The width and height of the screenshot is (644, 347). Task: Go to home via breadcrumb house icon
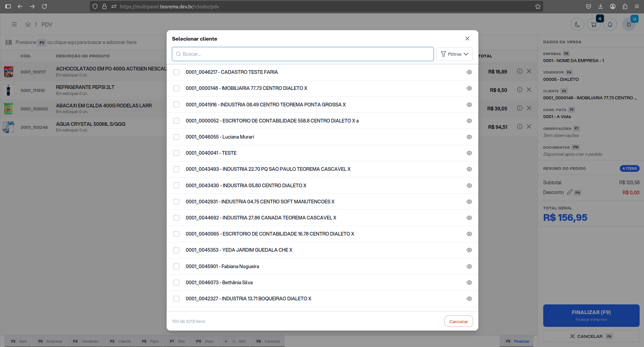[28, 24]
